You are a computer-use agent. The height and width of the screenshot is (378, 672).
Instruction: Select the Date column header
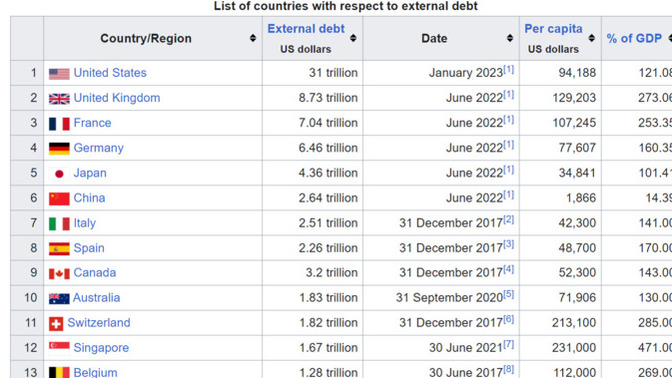point(441,39)
